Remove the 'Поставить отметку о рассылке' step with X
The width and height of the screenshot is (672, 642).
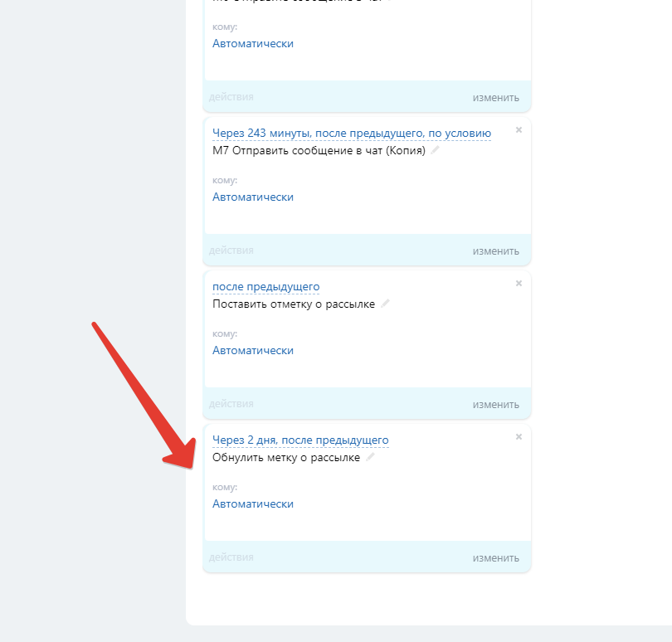(x=519, y=284)
